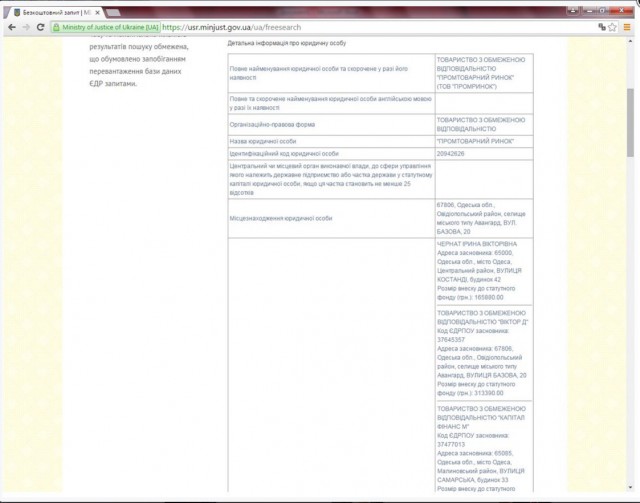Image resolution: width=640 pixels, height=503 pixels.
Task: Click the founder entry ТОВАРИСТВО "ВІКТОР Д"
Action: point(482,318)
